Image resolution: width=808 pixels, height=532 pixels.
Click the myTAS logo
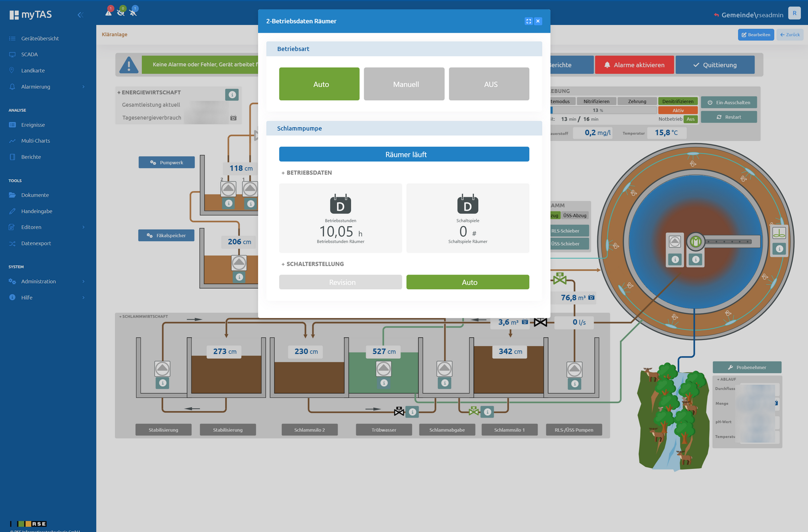[x=31, y=15]
